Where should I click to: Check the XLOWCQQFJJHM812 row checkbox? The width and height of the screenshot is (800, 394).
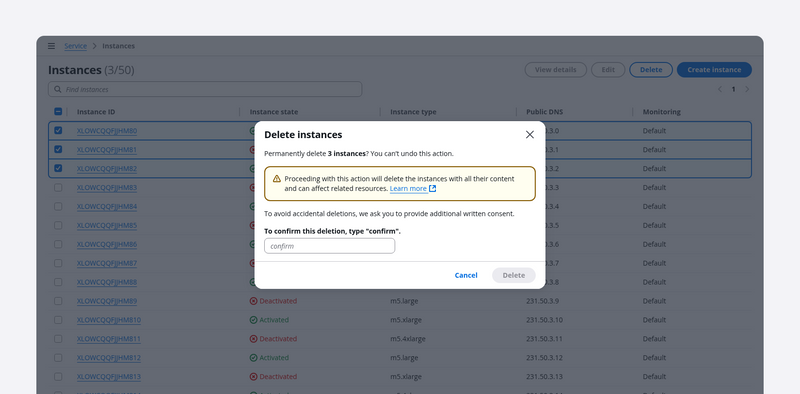click(58, 357)
